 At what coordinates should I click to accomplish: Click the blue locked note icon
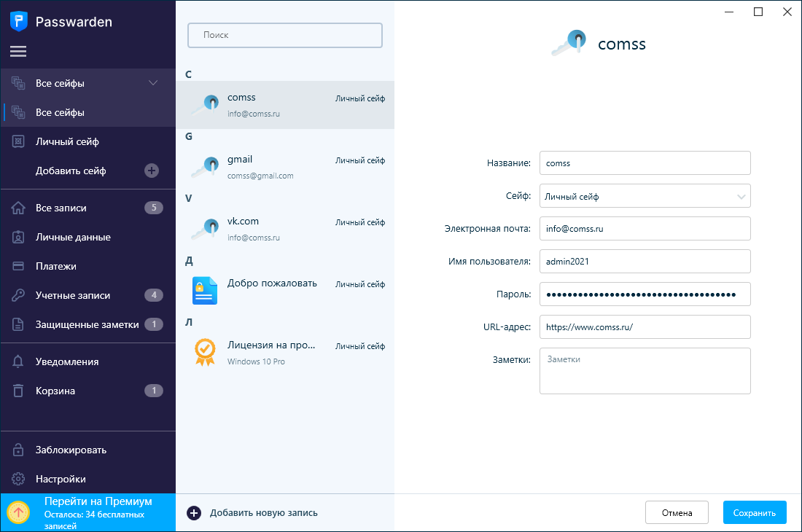click(x=205, y=290)
